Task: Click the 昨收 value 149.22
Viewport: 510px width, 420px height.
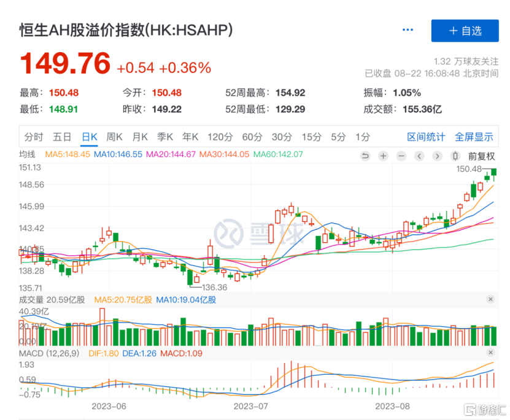Action: point(166,109)
